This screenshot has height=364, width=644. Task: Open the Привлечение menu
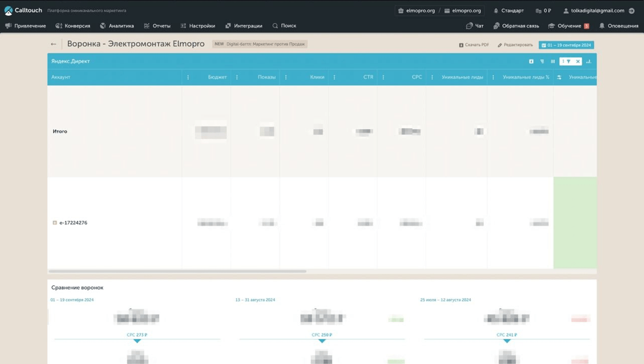click(25, 26)
